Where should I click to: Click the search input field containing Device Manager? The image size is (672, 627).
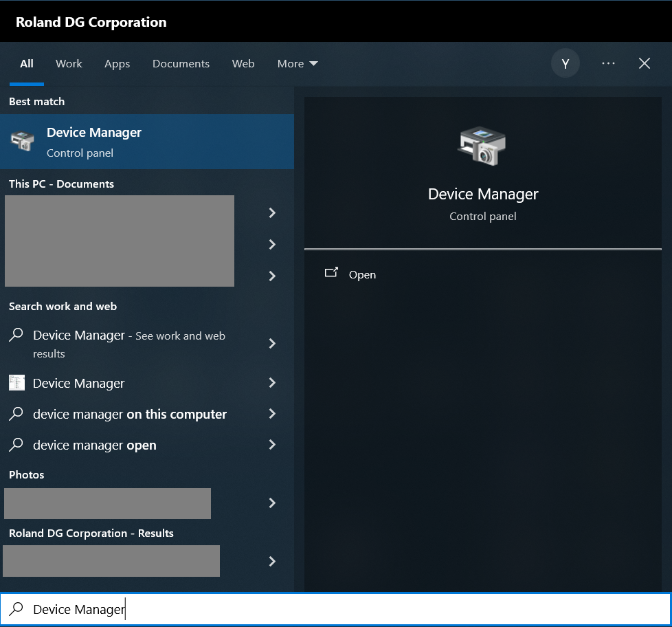click(336, 609)
